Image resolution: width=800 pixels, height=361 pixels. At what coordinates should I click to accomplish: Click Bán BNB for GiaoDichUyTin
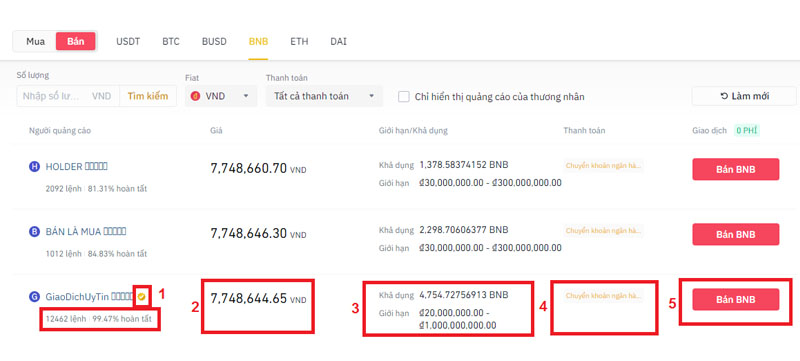coord(735,300)
